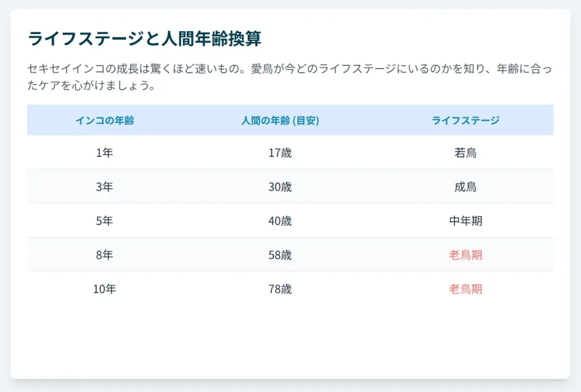
Task: Click the 5年 cell
Action: tap(104, 221)
